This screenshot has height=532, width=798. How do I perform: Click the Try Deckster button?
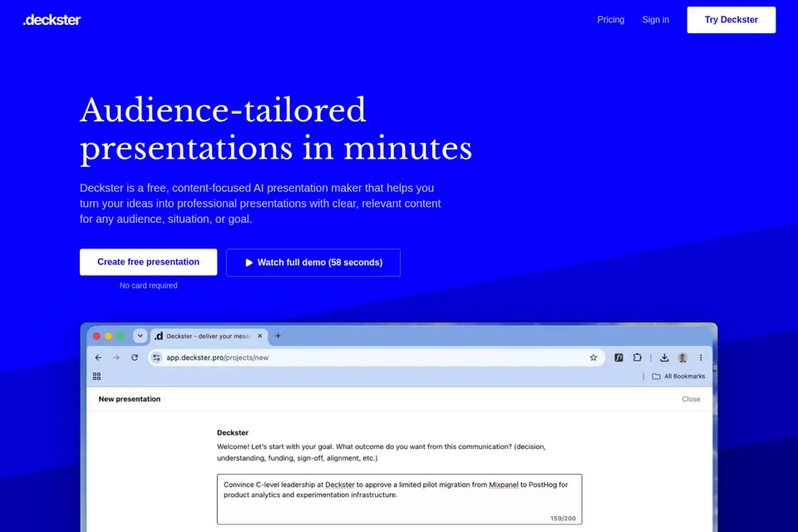(731, 20)
